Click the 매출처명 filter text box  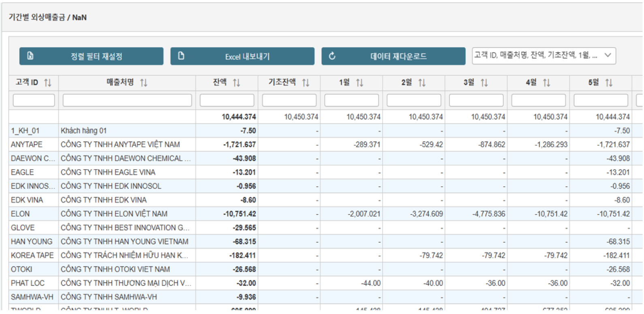(127, 100)
